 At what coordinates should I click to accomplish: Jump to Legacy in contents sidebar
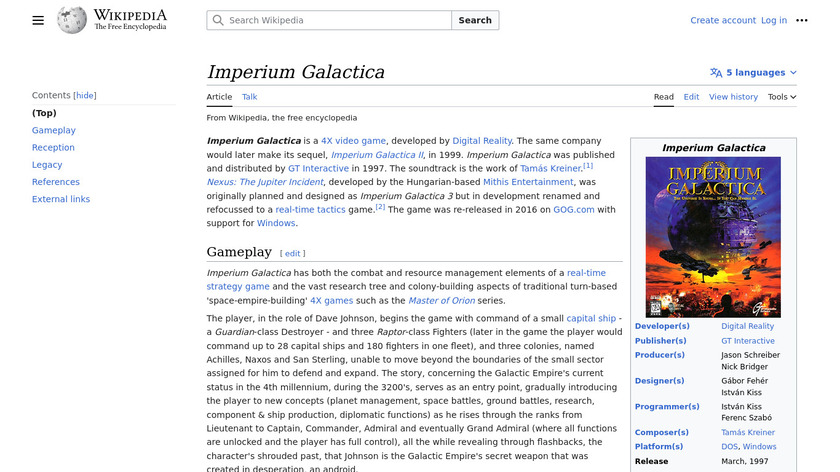(47, 164)
